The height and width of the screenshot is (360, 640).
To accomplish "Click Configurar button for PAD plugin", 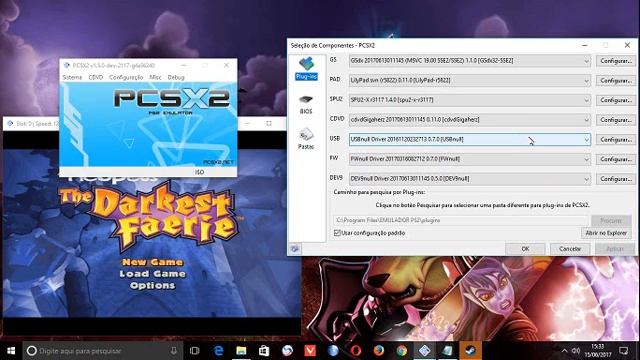I will coord(616,80).
